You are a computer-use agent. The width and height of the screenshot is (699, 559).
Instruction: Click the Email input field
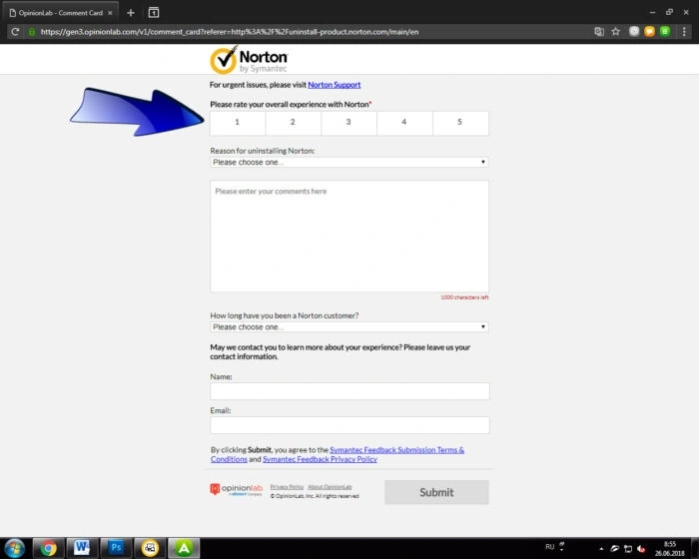[350, 425]
